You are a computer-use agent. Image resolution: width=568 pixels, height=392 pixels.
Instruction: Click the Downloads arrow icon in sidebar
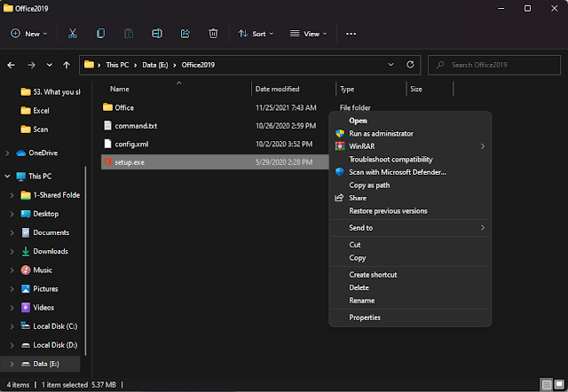click(x=26, y=252)
